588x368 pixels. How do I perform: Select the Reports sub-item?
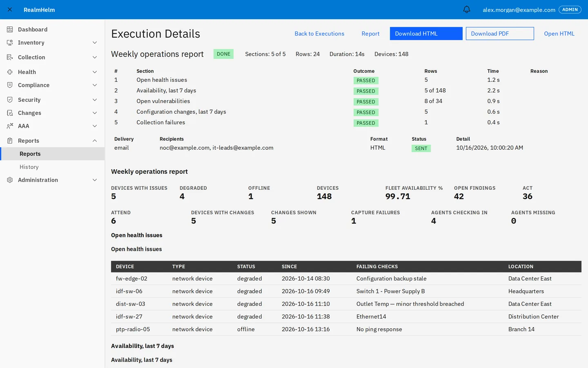click(52, 154)
